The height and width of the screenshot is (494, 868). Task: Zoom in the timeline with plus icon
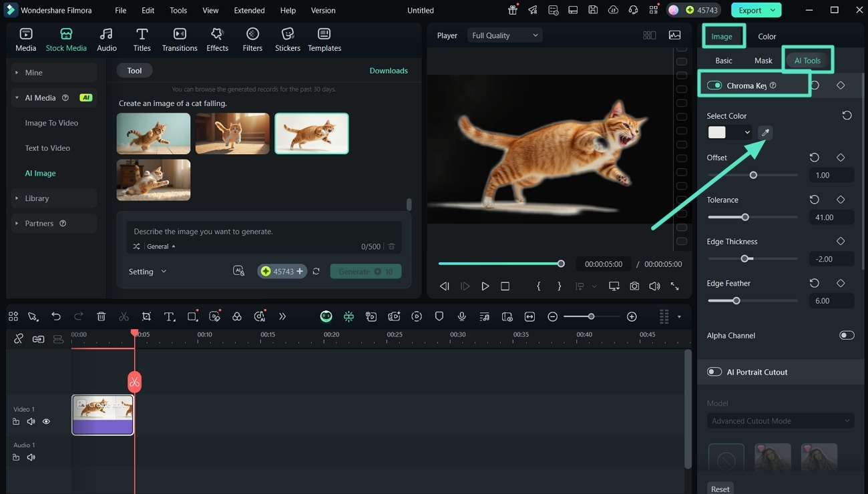(x=632, y=316)
